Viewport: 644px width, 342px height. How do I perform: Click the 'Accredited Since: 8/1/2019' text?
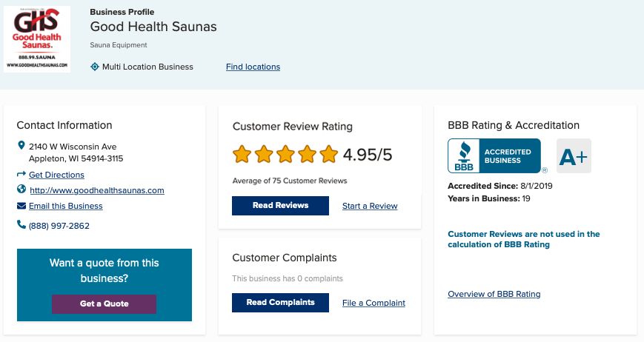coord(499,186)
